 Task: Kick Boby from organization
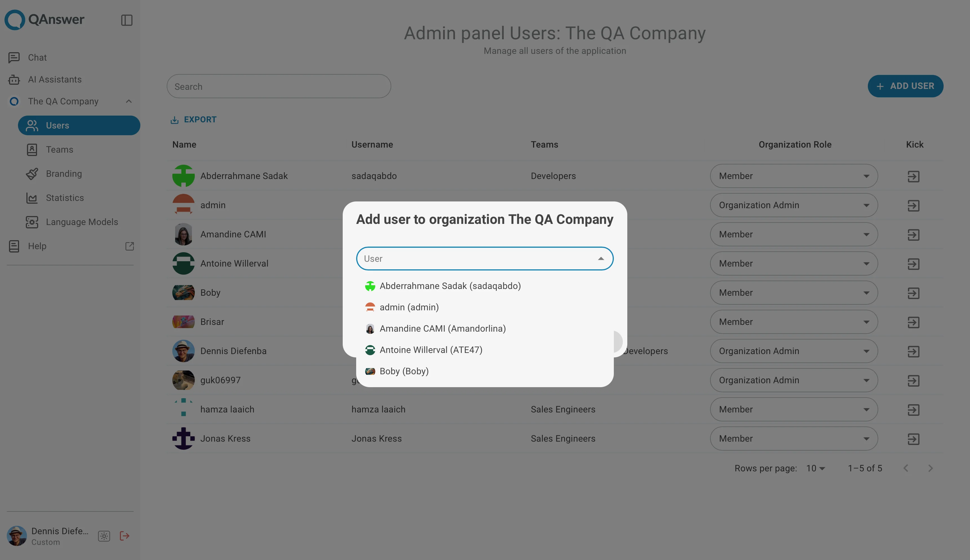[913, 293]
